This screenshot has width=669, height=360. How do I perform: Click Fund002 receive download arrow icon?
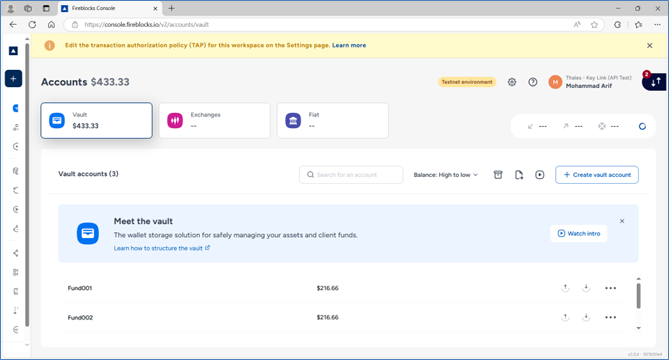pyautogui.click(x=586, y=317)
